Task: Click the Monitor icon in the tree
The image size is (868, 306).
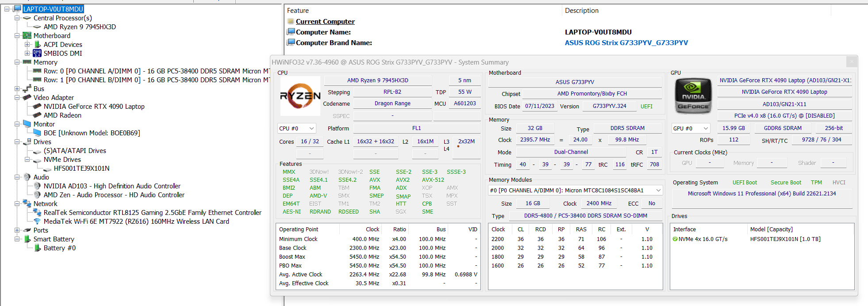Action: pos(27,124)
